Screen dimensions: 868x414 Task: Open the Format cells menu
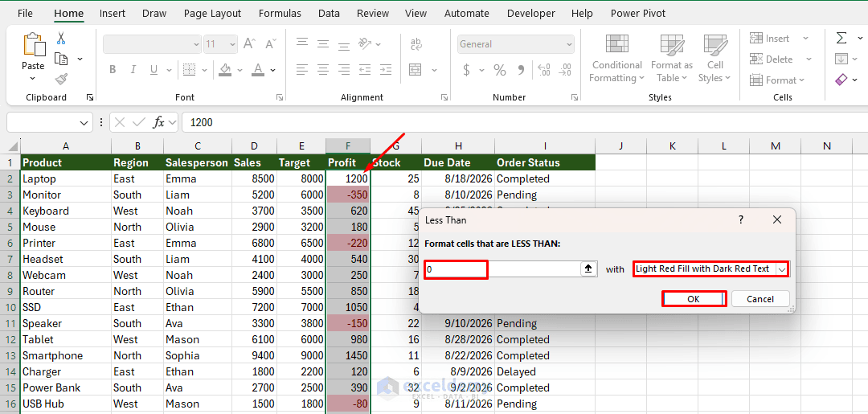coord(777,80)
